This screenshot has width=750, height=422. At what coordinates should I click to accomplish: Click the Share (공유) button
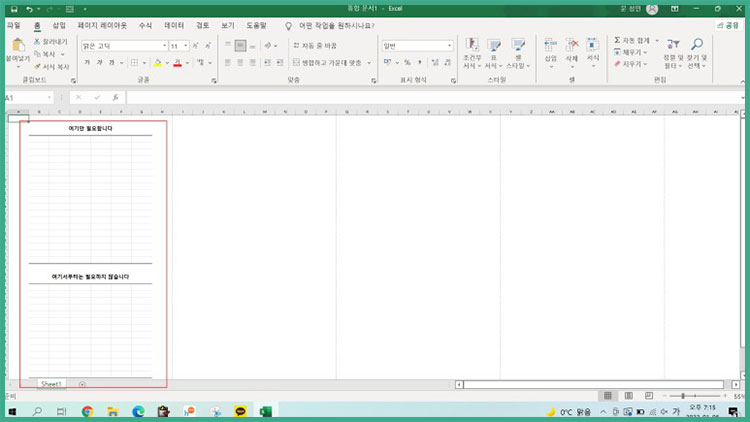tap(728, 25)
